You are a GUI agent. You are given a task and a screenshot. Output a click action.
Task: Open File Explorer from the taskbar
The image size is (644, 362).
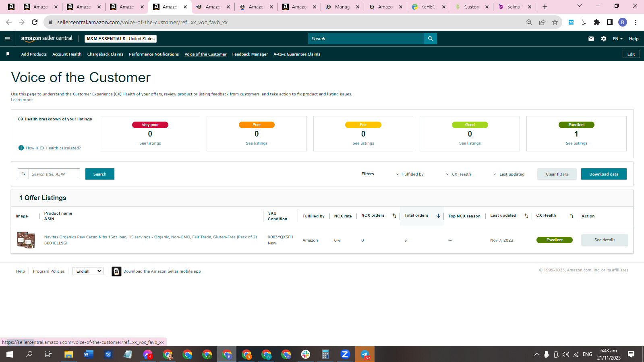pos(68,354)
